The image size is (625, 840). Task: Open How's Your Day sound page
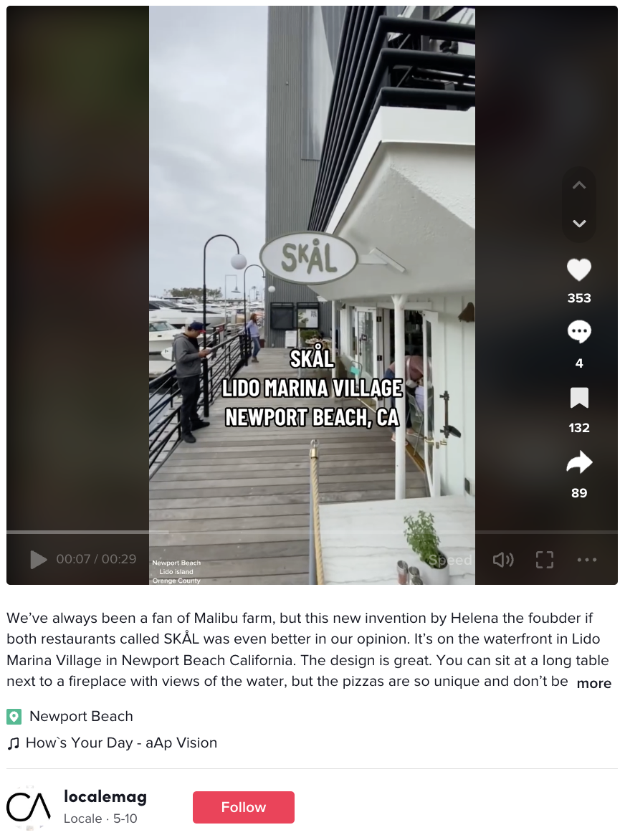coord(122,743)
